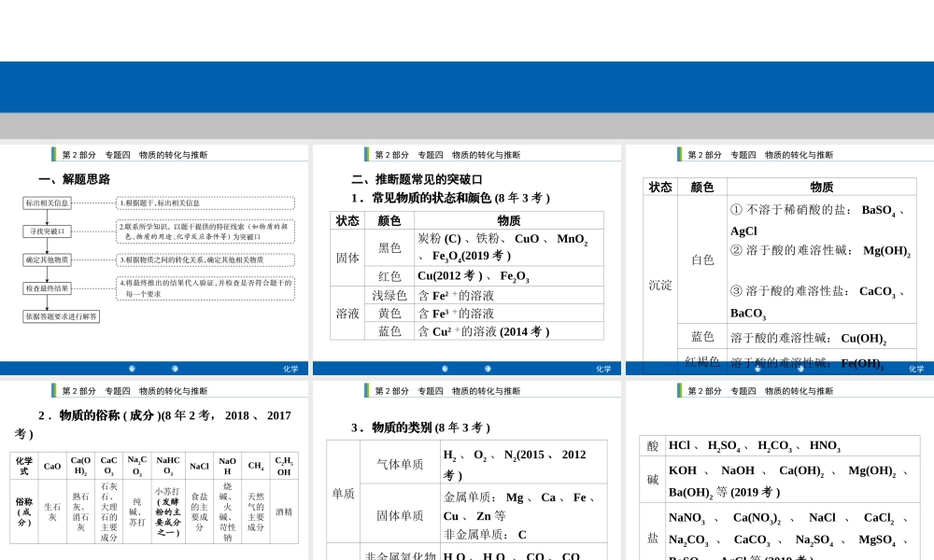This screenshot has width=934, height=560.
Task: Click the 化学 subject badge on slide one footer
Action: (x=290, y=369)
